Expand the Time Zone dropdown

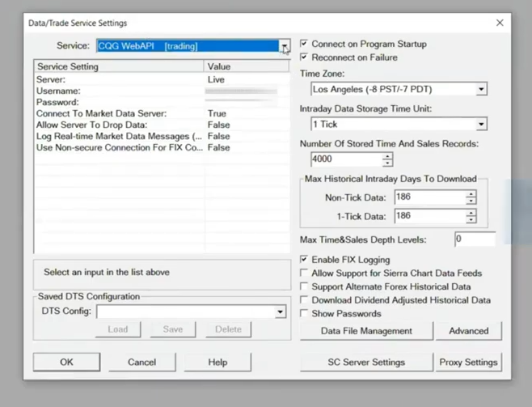[481, 89]
